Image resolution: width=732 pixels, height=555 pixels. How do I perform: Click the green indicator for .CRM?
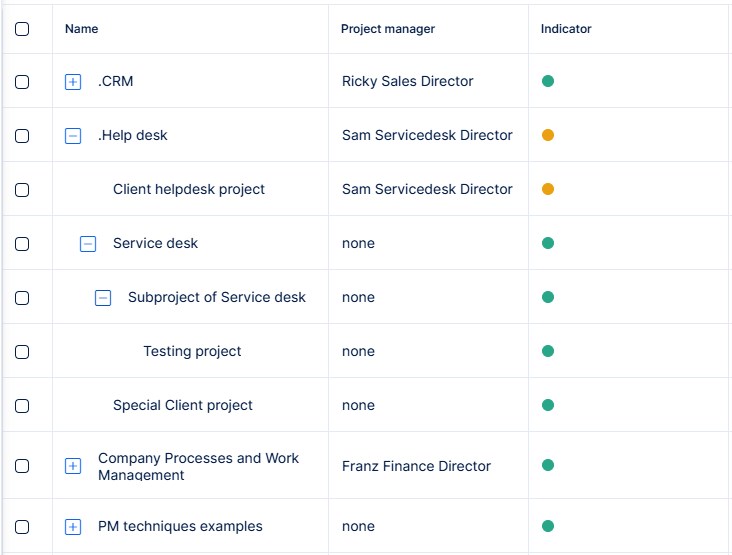548,81
